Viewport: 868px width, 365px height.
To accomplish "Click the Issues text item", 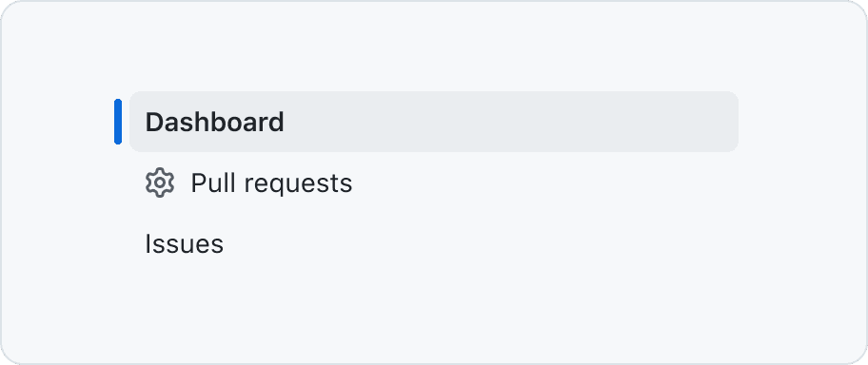I will point(185,244).
